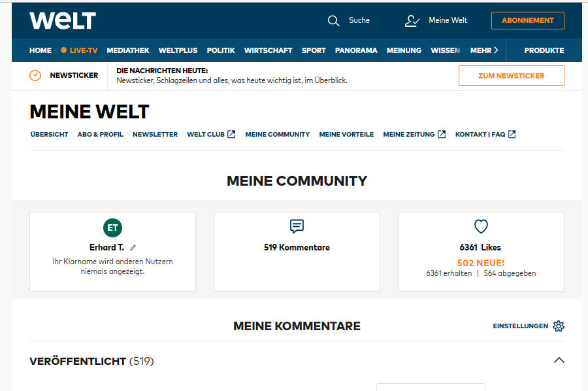
Task: Click the Einstellungen link
Action: [x=521, y=326]
